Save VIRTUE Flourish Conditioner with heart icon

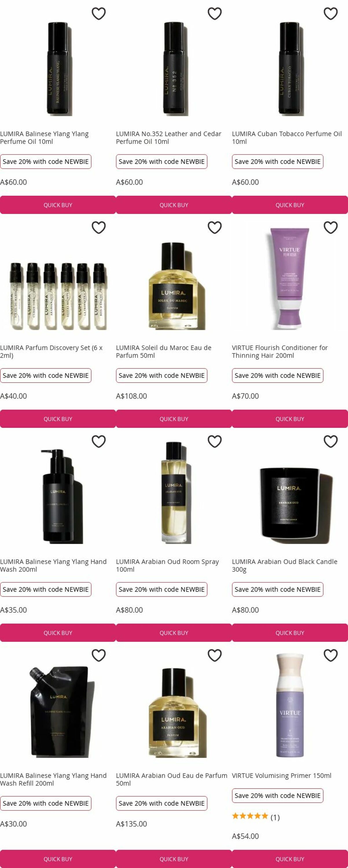330,228
